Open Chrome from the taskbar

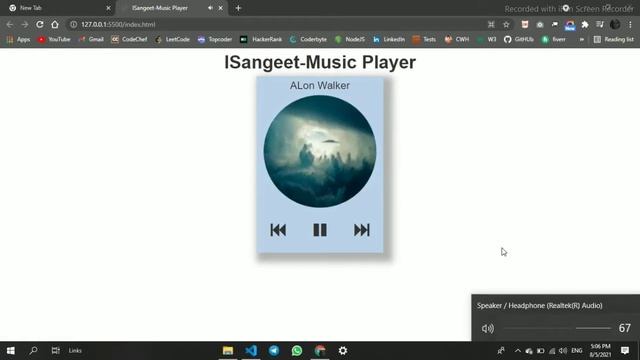click(320, 351)
